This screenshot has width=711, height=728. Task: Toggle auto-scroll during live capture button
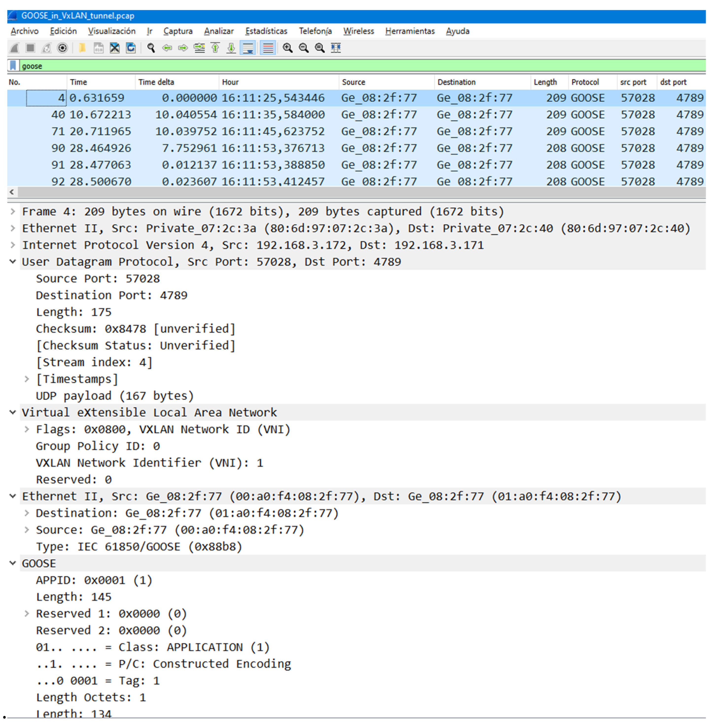click(248, 48)
